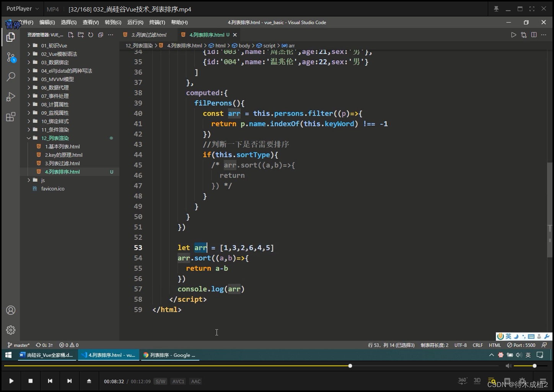Open the PotPlayer main menu dropdown
The height and width of the screenshot is (392, 554).
[x=23, y=9]
